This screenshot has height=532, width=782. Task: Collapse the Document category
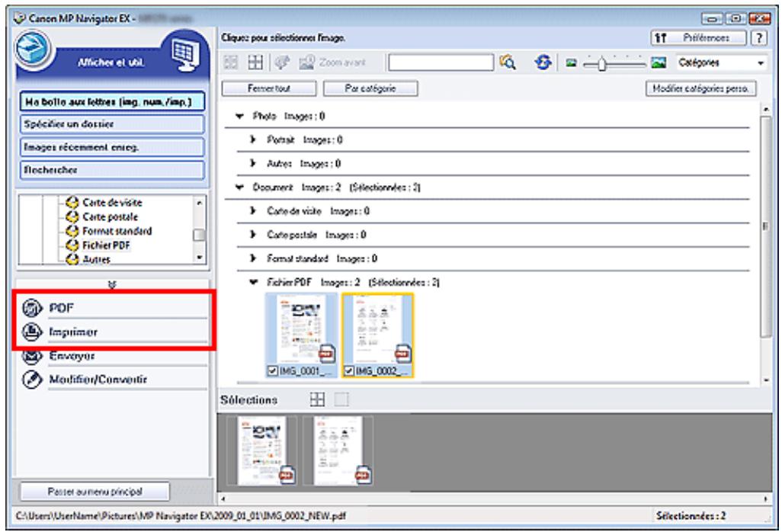[x=240, y=187]
